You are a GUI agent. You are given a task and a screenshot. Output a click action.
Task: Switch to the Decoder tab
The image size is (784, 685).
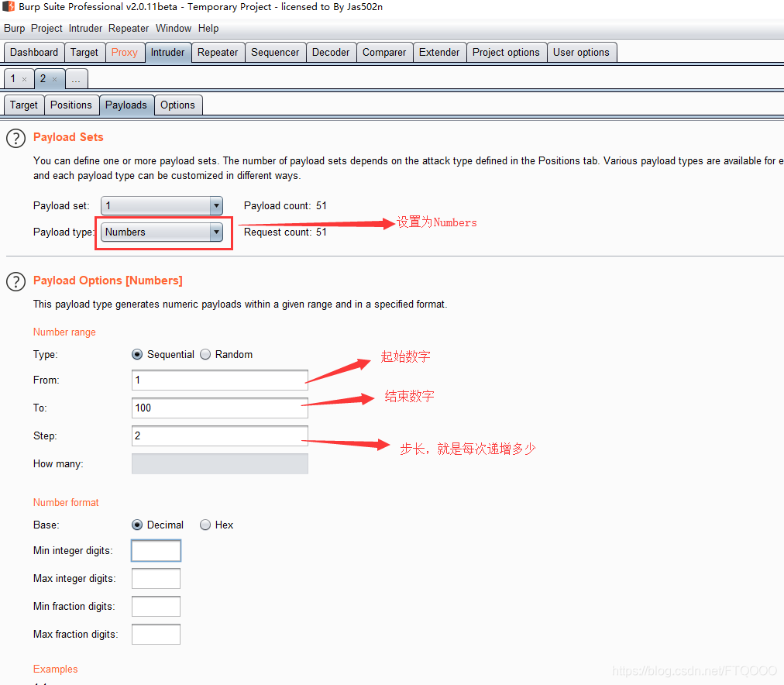[331, 53]
